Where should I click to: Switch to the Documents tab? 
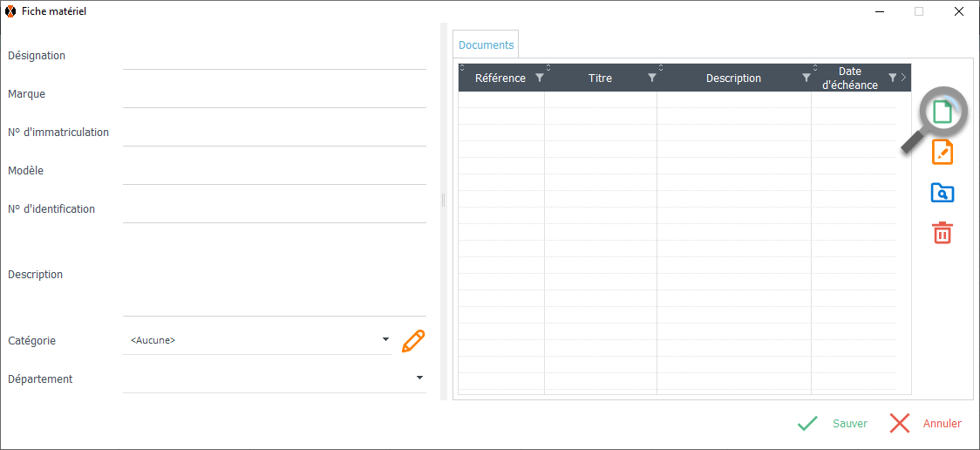pos(486,45)
